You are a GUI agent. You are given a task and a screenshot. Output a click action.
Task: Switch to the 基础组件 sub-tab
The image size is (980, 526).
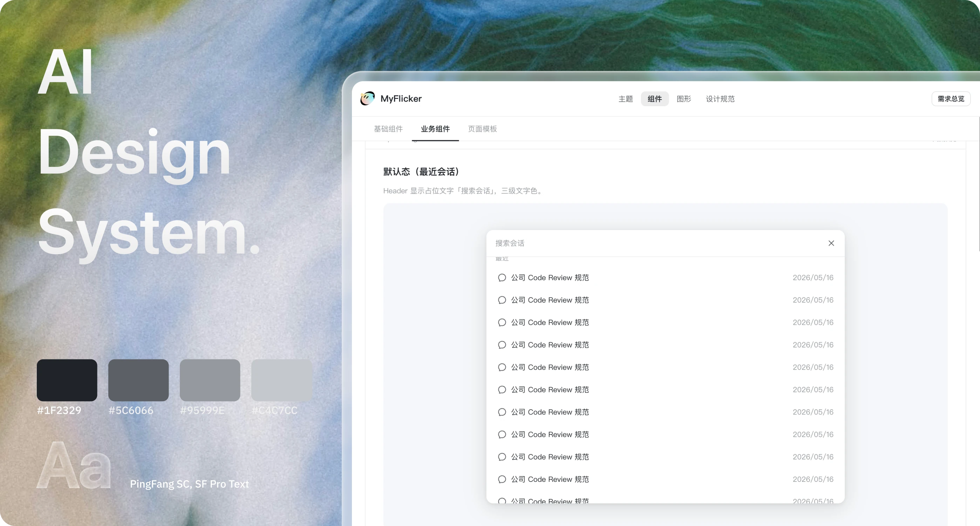click(x=388, y=129)
